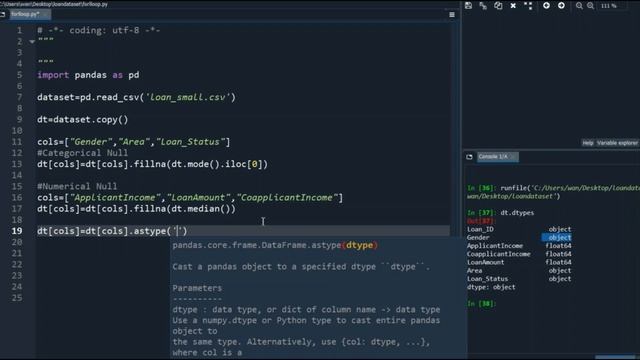This screenshot has width=640, height=360.
Task: Click line number 19 in the gutter
Action: (x=17, y=231)
